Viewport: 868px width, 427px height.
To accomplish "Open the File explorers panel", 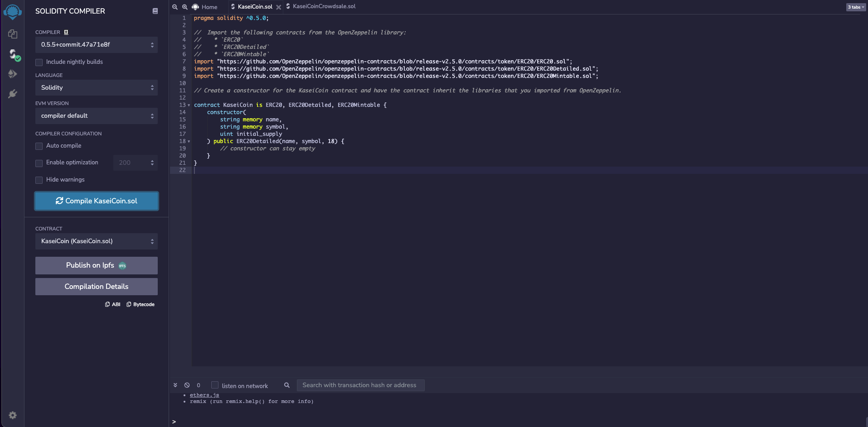I will [12, 34].
